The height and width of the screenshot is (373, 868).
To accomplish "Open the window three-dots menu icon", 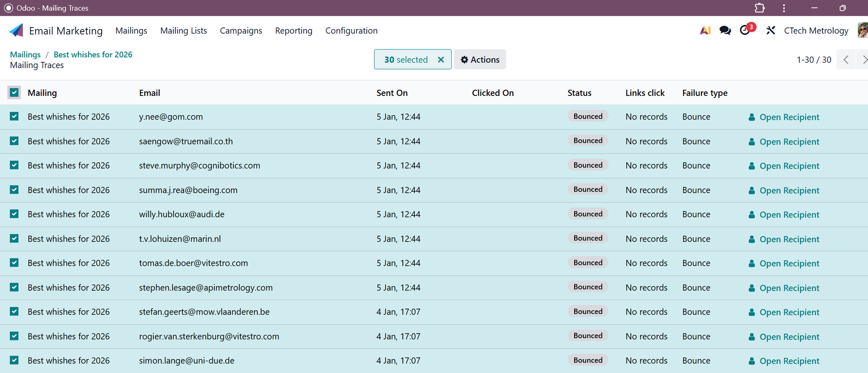I will click(x=784, y=8).
